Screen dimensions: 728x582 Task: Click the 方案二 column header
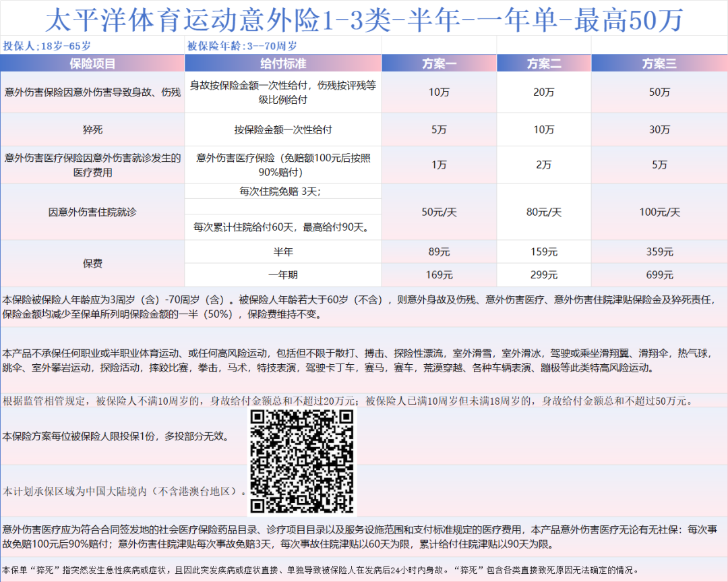[x=544, y=63]
